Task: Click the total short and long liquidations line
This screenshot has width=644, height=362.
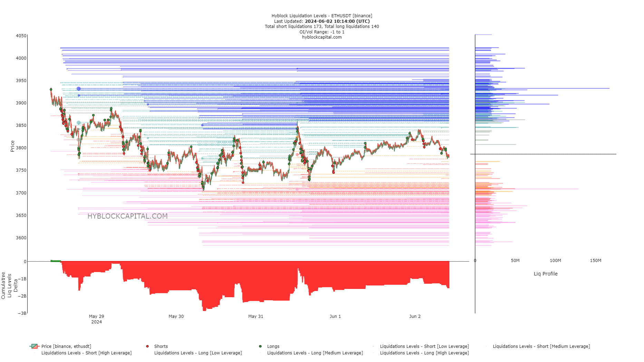Action: click(x=322, y=27)
